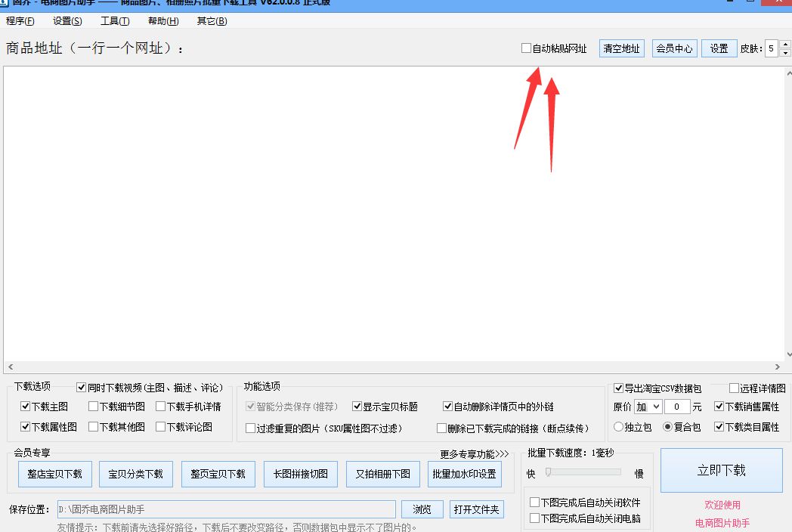Click the 浏览 button
The image size is (792, 532).
422,509
